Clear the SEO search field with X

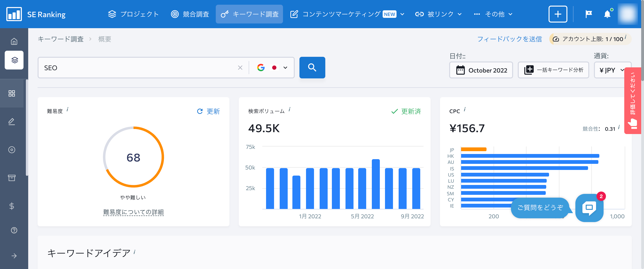pyautogui.click(x=240, y=68)
